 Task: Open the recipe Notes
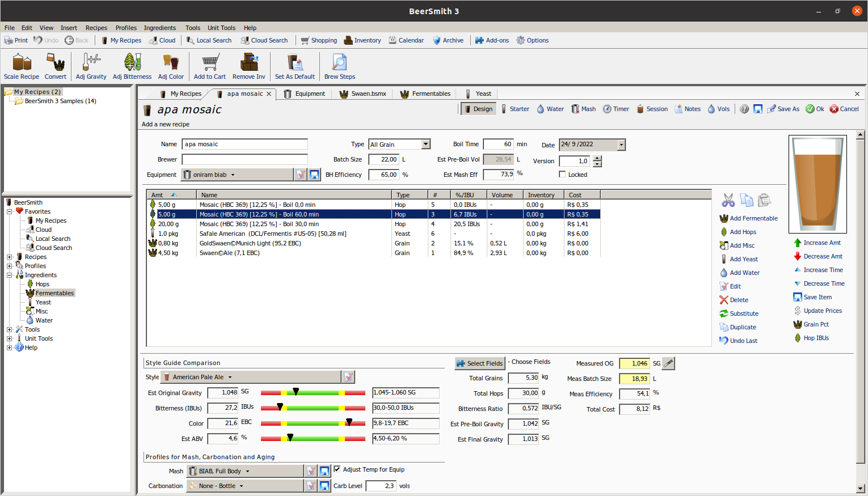(687, 109)
